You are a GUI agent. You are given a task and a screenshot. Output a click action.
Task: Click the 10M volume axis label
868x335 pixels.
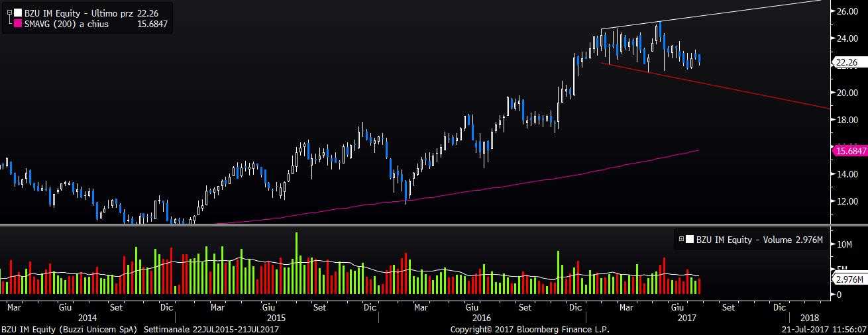coord(843,244)
